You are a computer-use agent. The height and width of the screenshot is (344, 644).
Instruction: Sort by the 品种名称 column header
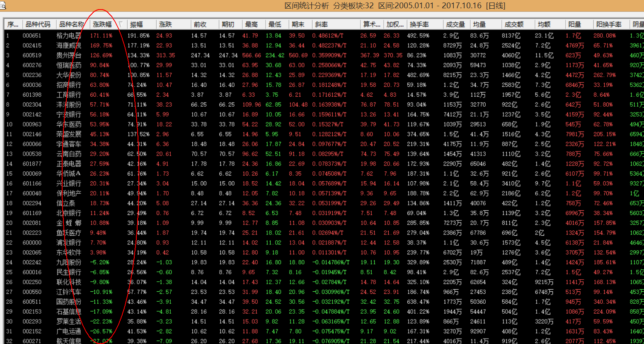point(72,24)
